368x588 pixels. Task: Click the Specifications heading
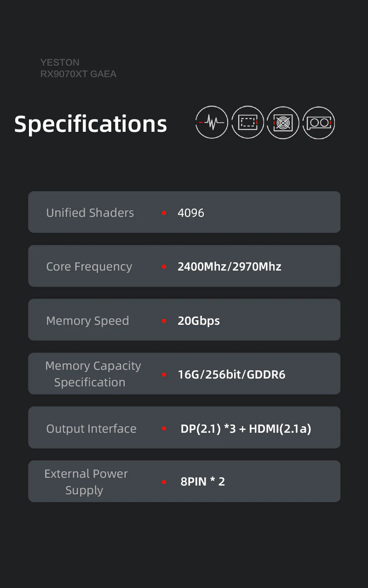point(91,124)
